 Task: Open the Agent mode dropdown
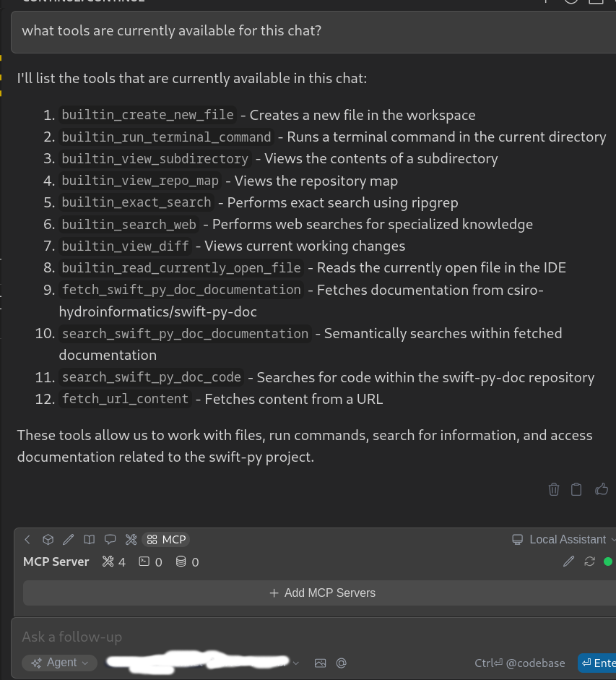[59, 662]
